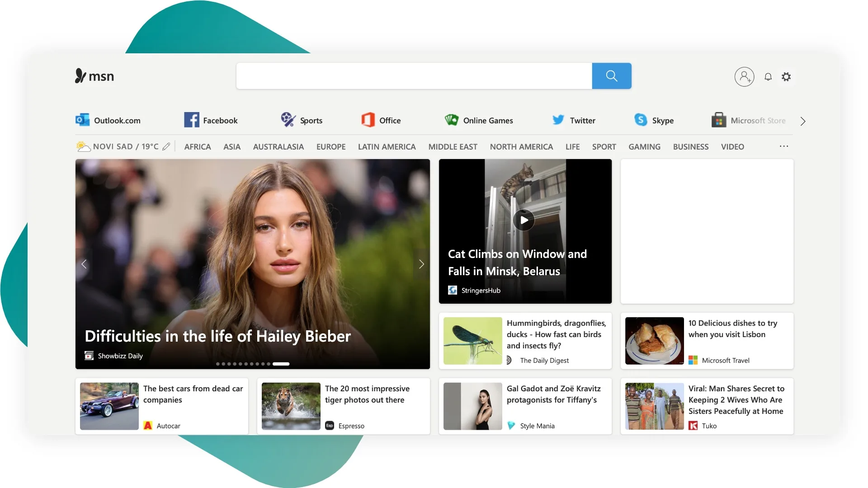This screenshot has height=488, width=868.
Task: Open notifications bell icon
Action: point(768,77)
